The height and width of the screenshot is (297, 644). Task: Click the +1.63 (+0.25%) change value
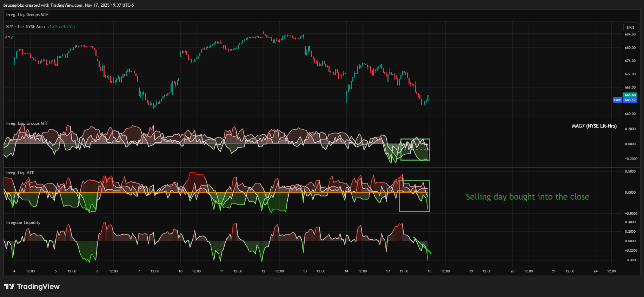pyautogui.click(x=61, y=27)
